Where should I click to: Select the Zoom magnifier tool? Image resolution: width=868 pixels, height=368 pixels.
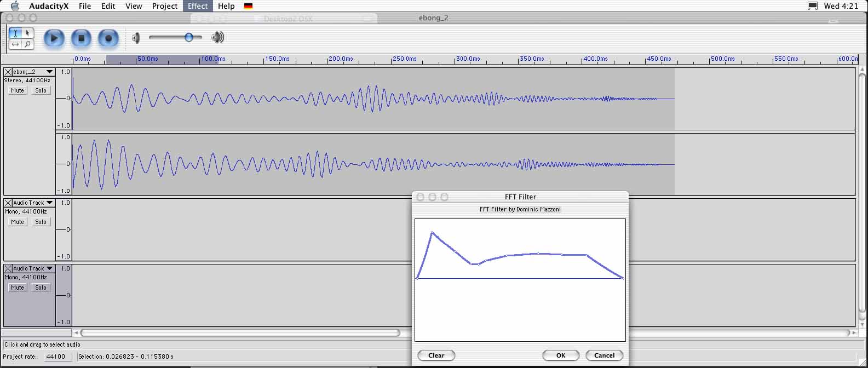(x=27, y=44)
